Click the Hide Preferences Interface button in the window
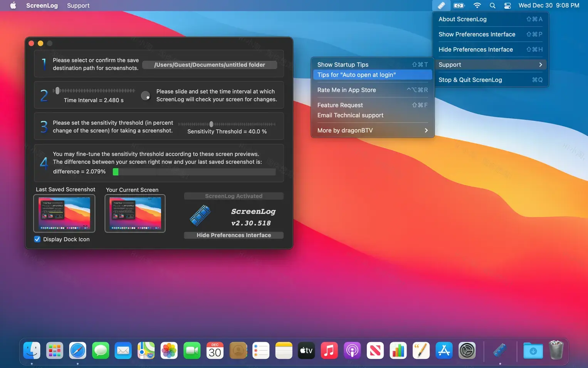 click(234, 235)
